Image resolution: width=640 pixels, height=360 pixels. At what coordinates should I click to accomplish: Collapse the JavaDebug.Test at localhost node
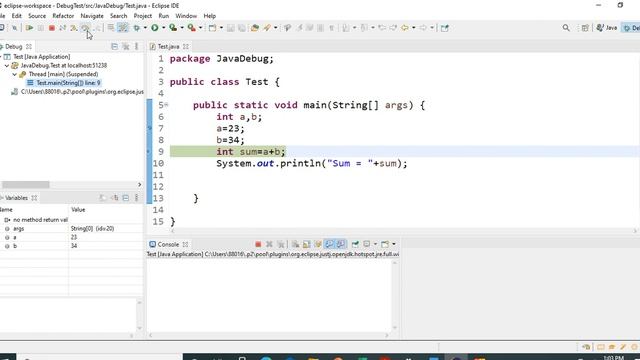[x=7, y=65]
